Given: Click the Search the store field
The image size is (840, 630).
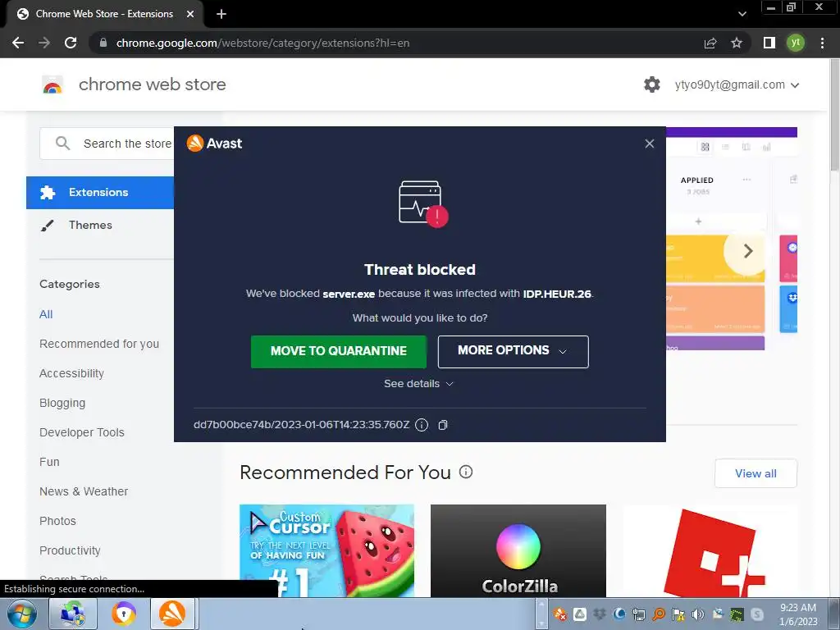Looking at the screenshot, I should click(x=107, y=144).
